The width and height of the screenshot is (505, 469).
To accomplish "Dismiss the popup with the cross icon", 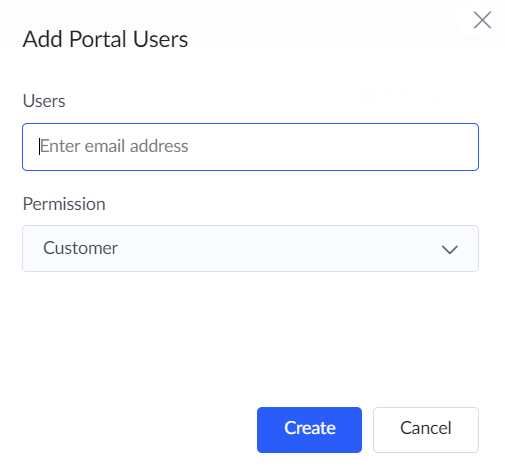I will pos(482,20).
